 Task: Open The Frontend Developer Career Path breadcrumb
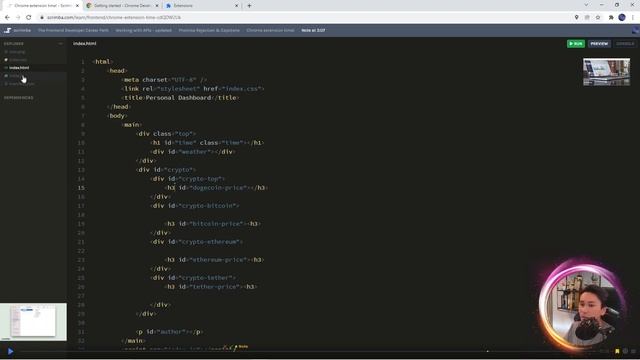[73, 30]
